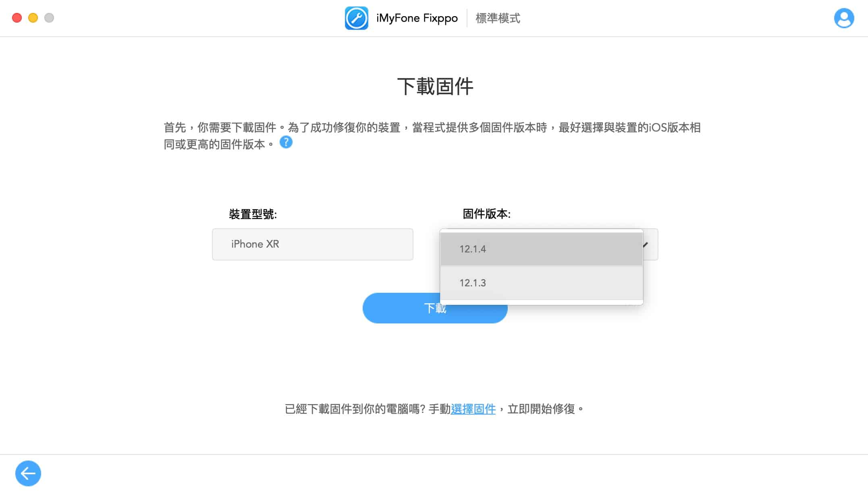Image resolution: width=868 pixels, height=492 pixels.
Task: Collapse the firmware version dropdown arrow
Action: point(646,244)
